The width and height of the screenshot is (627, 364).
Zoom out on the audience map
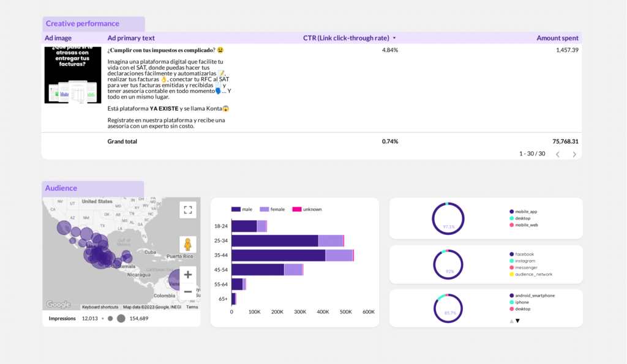point(188,292)
